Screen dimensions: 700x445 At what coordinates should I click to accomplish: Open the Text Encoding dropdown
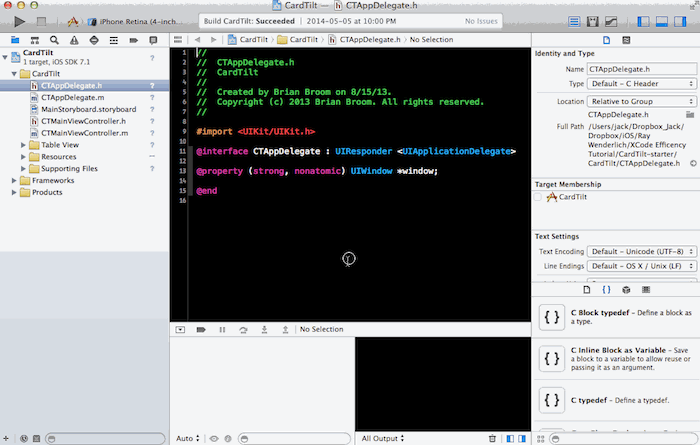click(x=642, y=251)
